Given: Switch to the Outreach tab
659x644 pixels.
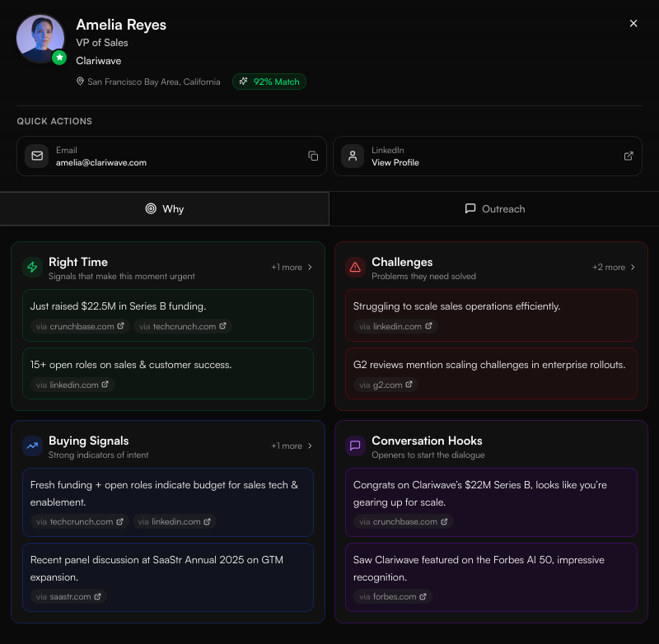Looking at the screenshot, I should tap(494, 209).
